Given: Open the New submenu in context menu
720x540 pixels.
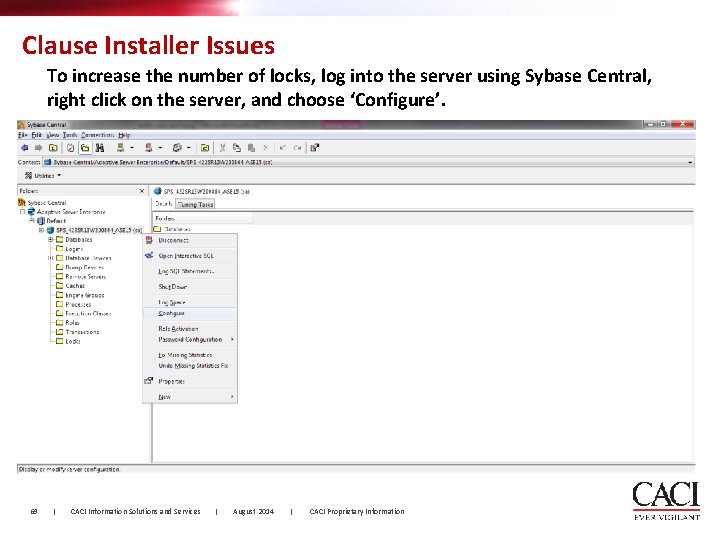Looking at the screenshot, I should click(190, 397).
